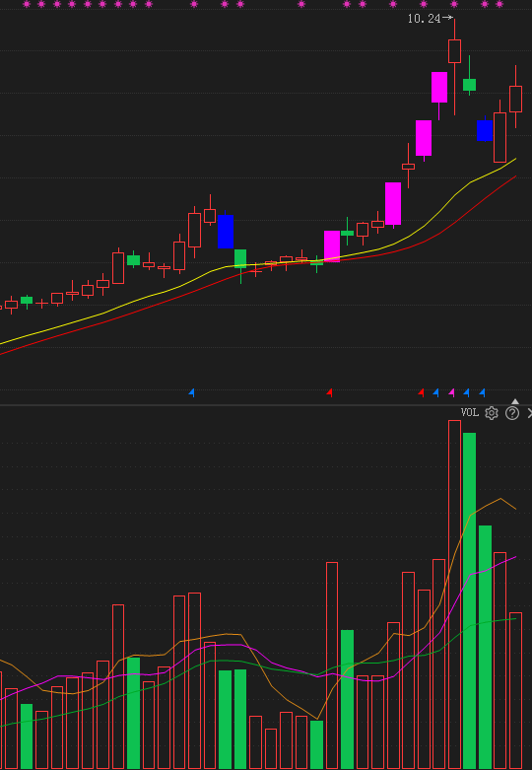
Task: Select the candle at the 10.24 high
Action: [x=454, y=51]
